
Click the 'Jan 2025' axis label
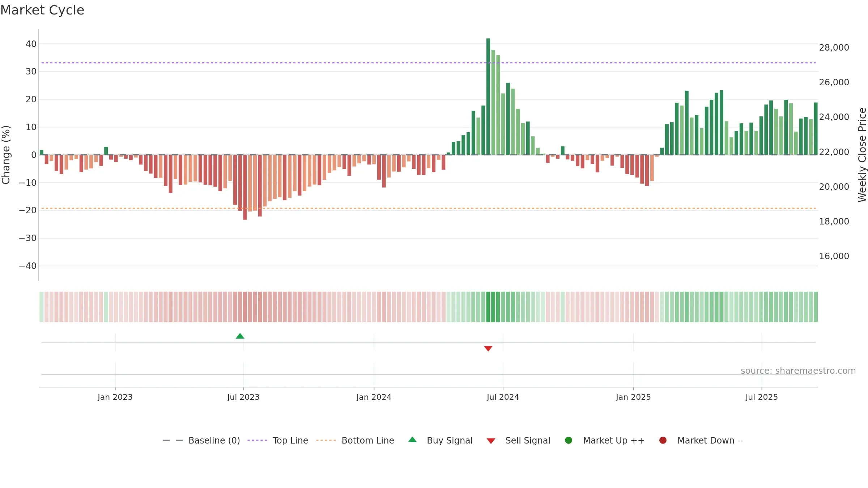pyautogui.click(x=633, y=397)
